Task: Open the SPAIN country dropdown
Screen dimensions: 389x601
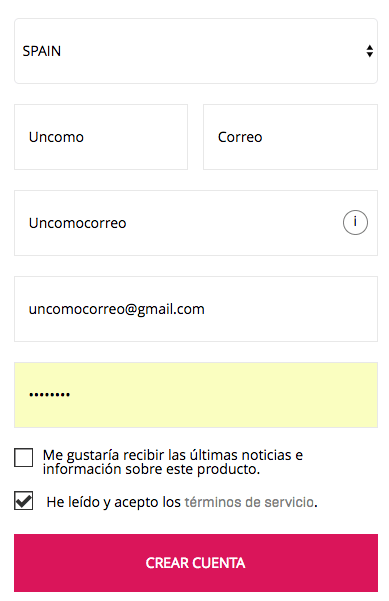Action: [196, 51]
